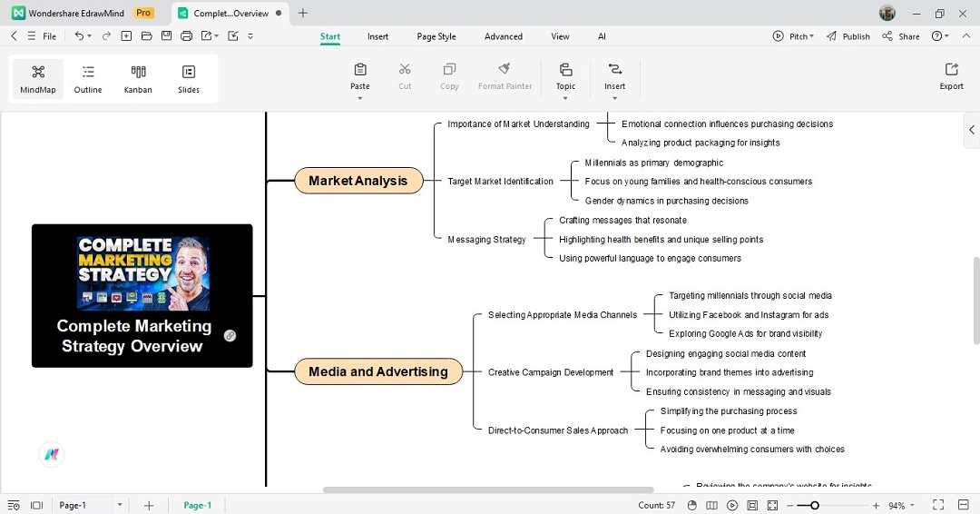The height and width of the screenshot is (514, 980).
Task: Collapse the ribbon with the up chevron
Action: (965, 36)
